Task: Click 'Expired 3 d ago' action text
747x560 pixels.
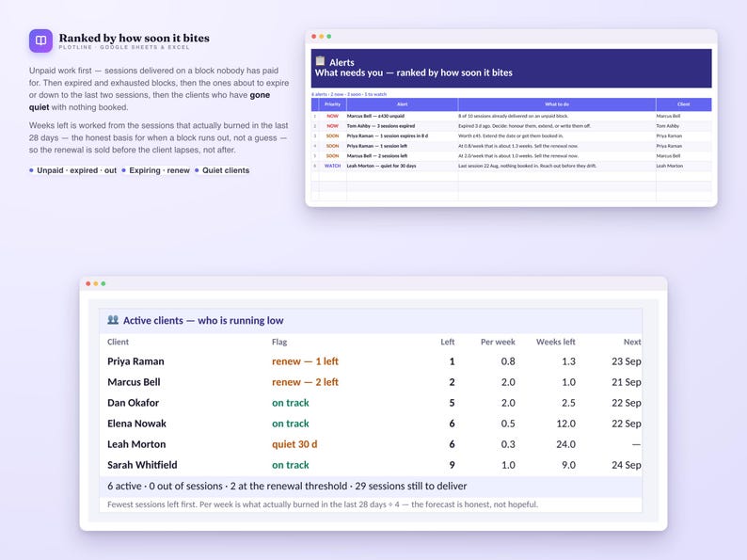Action: (525, 126)
